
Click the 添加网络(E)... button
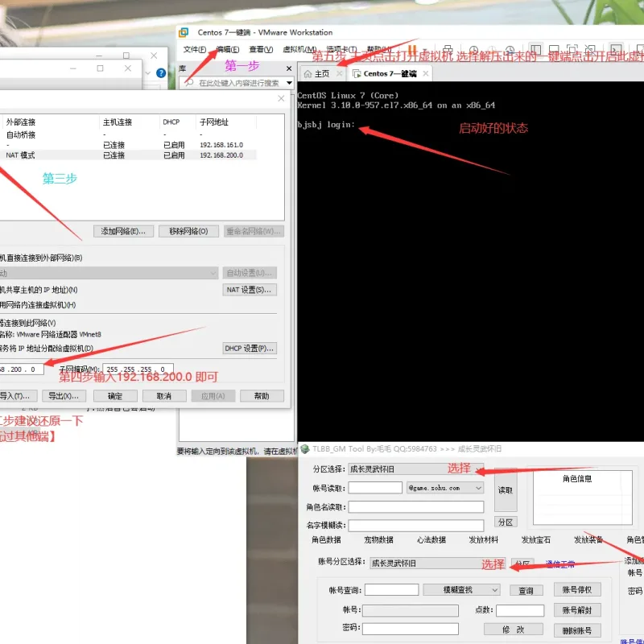point(123,231)
